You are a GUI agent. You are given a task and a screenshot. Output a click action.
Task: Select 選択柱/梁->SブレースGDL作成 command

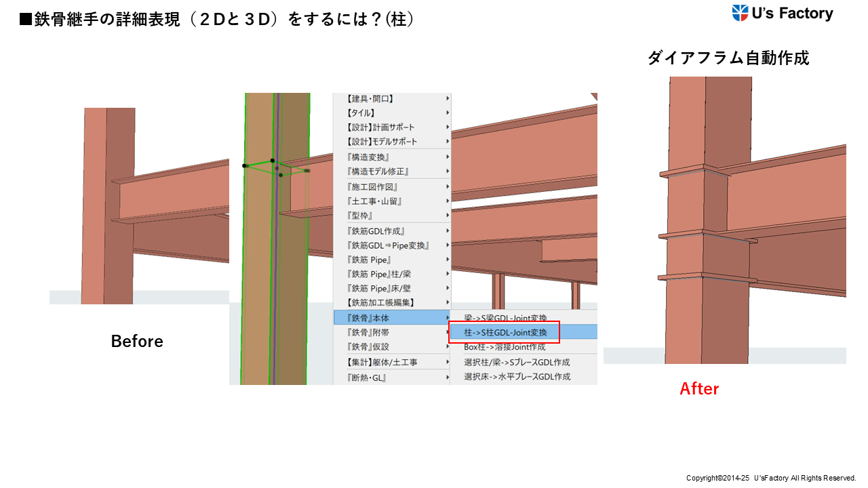click(x=517, y=363)
